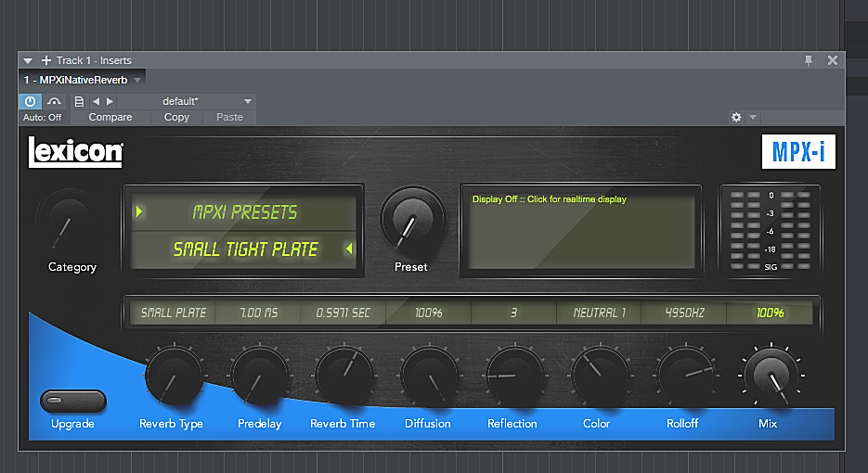This screenshot has height=473, width=868.
Task: Go to next preset arrow
Action: point(110,101)
